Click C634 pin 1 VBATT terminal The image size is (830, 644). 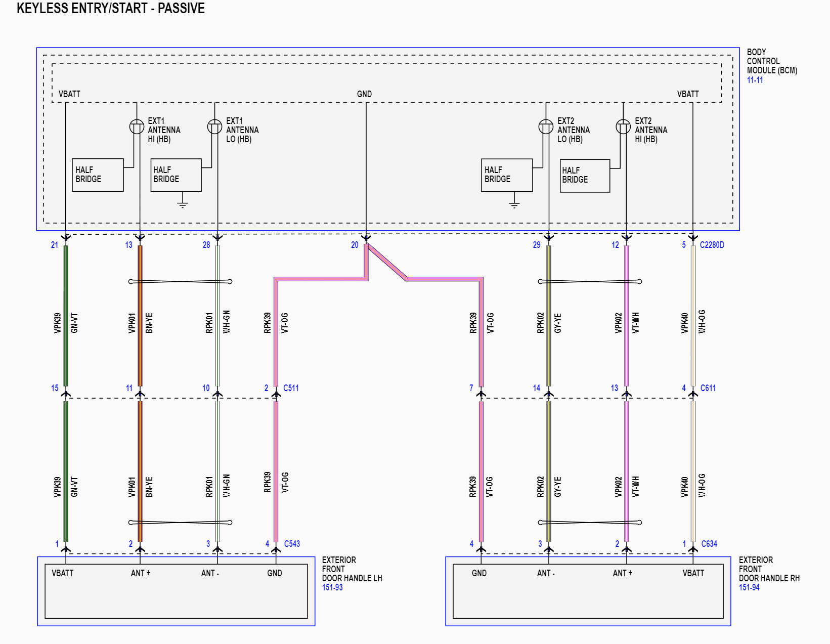tap(693, 549)
